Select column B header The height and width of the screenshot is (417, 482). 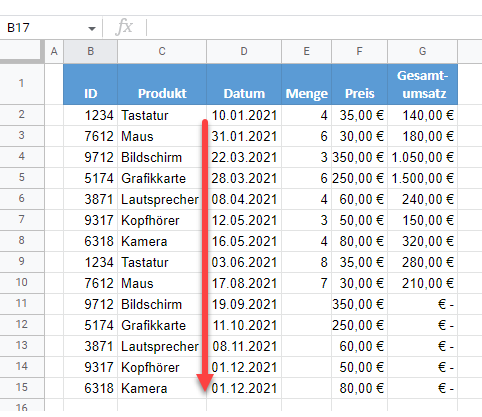coord(90,51)
